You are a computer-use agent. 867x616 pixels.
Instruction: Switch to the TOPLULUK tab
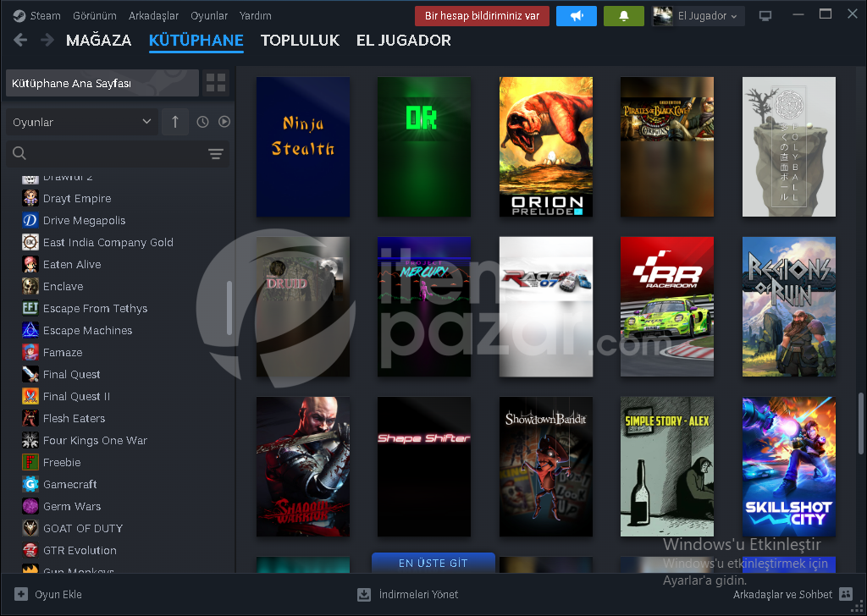[x=301, y=41]
